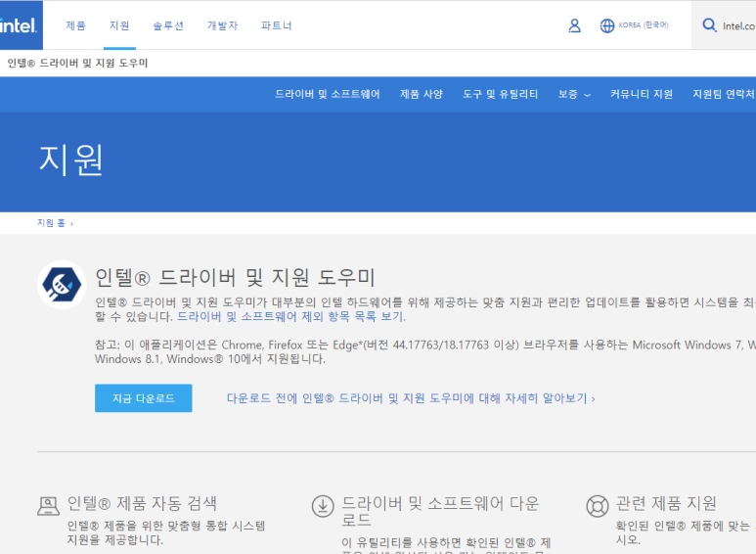Go to 드라이버 및 소프트웨어 nav item

click(x=328, y=94)
